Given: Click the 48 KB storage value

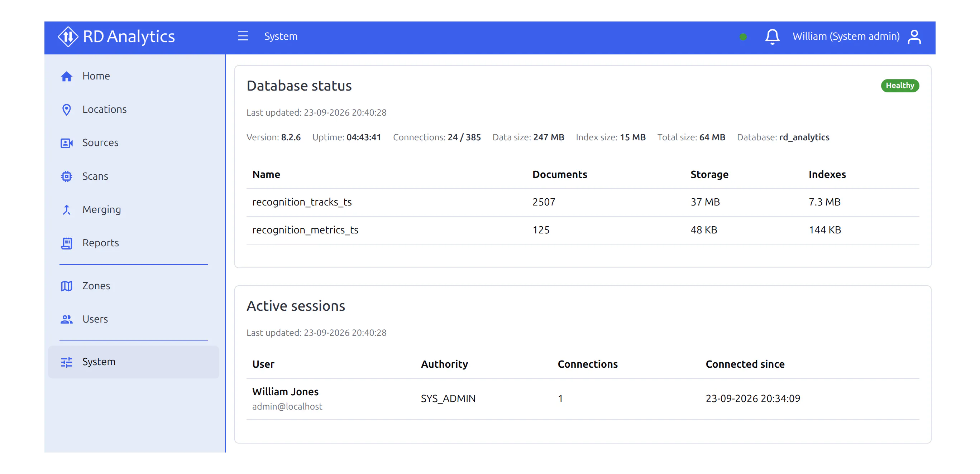Looking at the screenshot, I should 704,230.
